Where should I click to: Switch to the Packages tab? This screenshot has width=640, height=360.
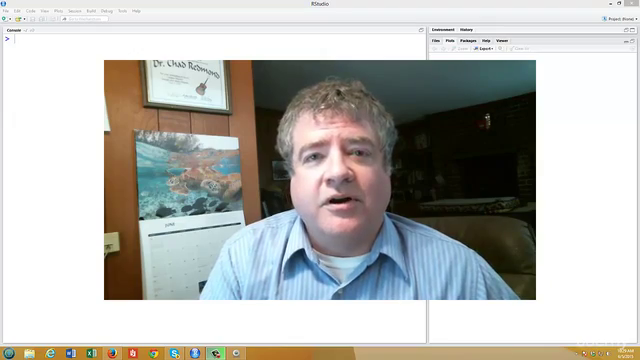coord(468,41)
